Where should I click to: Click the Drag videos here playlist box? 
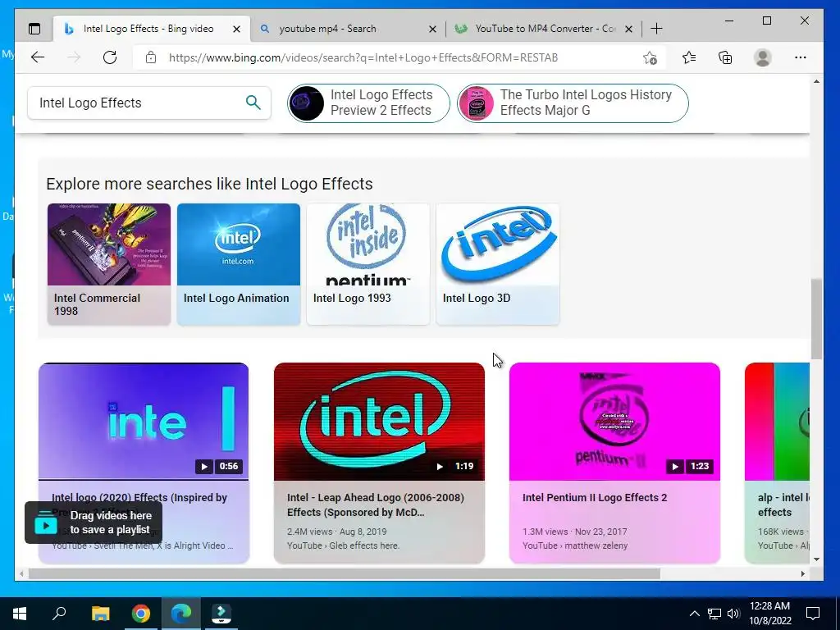94,523
